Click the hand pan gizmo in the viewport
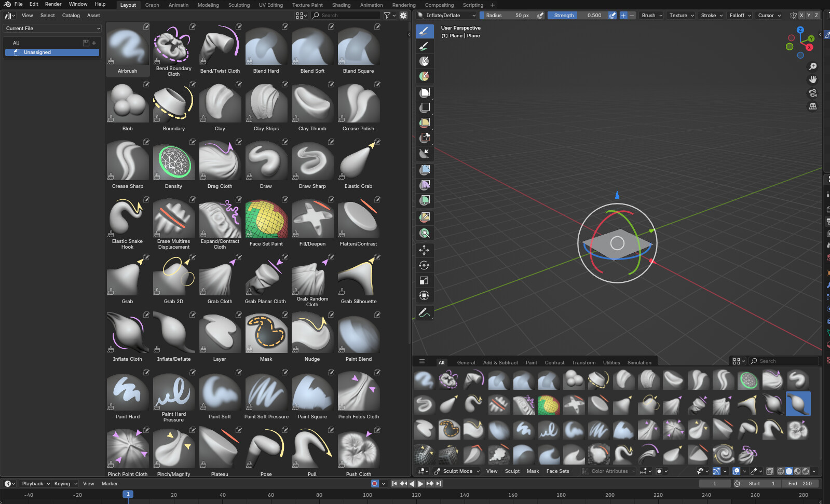Viewport: 830px width, 504px height. pyautogui.click(x=813, y=79)
